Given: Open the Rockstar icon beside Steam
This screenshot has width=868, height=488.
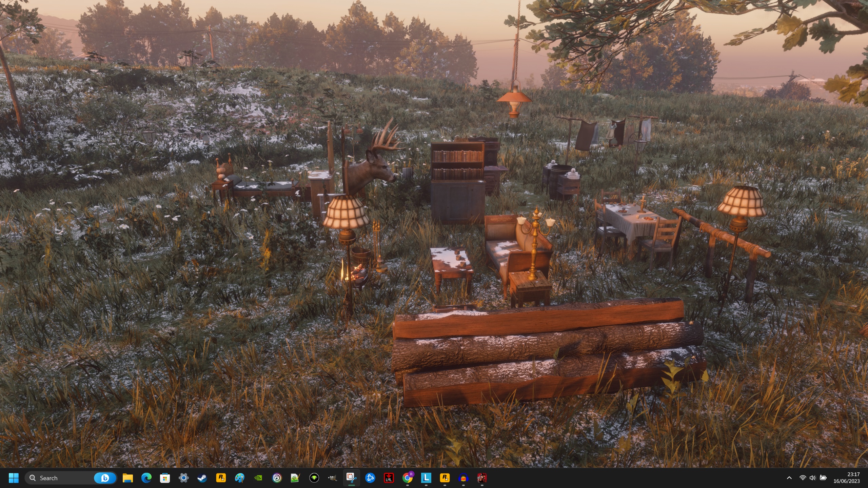Looking at the screenshot, I should pos(221,478).
